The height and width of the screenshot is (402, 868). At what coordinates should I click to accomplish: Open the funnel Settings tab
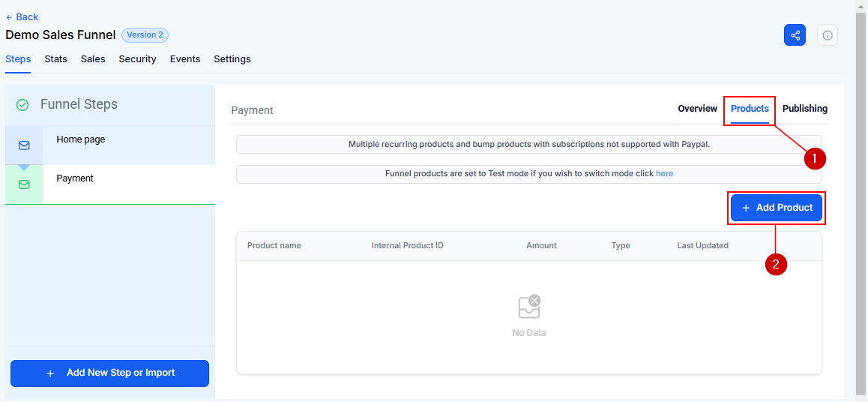pos(232,58)
